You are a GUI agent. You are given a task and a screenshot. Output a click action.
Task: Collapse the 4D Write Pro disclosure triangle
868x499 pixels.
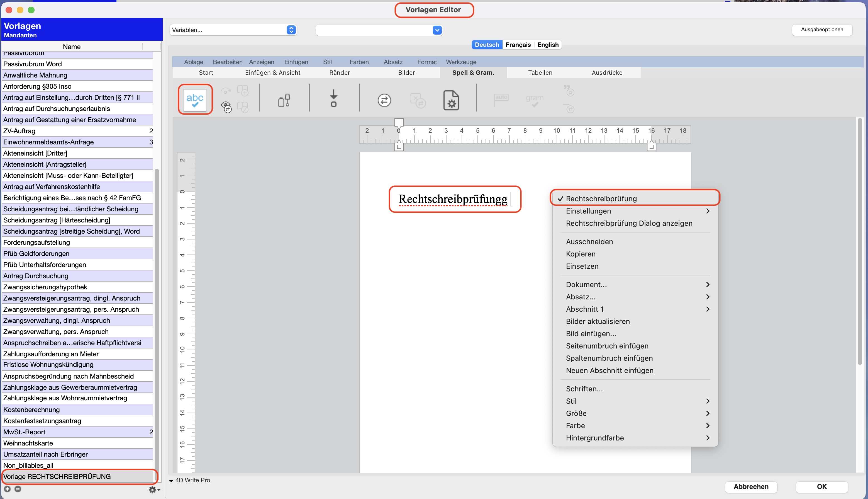pos(171,481)
